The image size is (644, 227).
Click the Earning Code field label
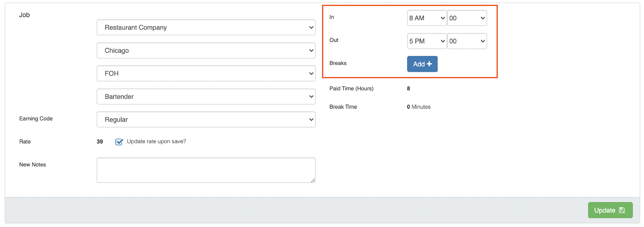[36, 119]
